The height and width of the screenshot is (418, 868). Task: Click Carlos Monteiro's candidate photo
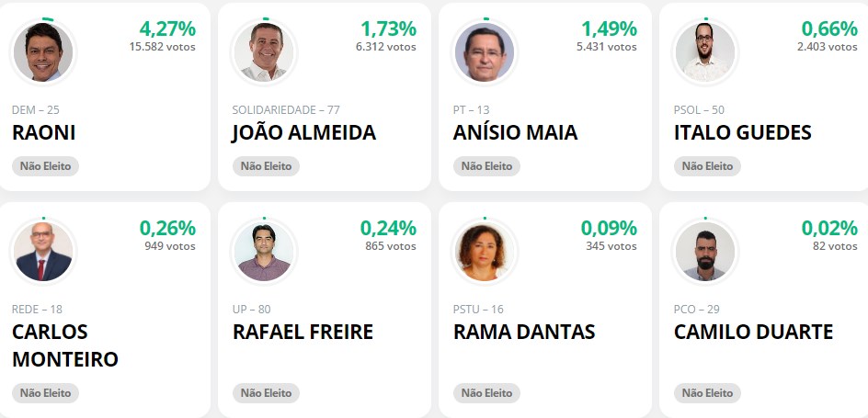[43, 252]
